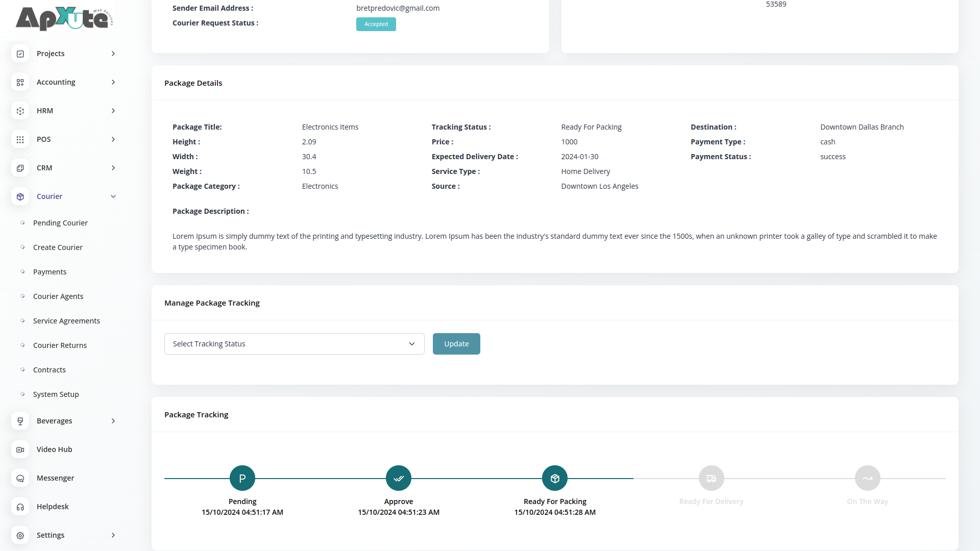Click the Apxute logo
The width and height of the screenshot is (980, 551).
point(64,19)
